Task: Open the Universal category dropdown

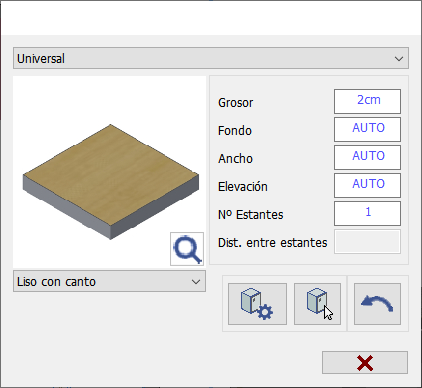Action: click(x=211, y=58)
